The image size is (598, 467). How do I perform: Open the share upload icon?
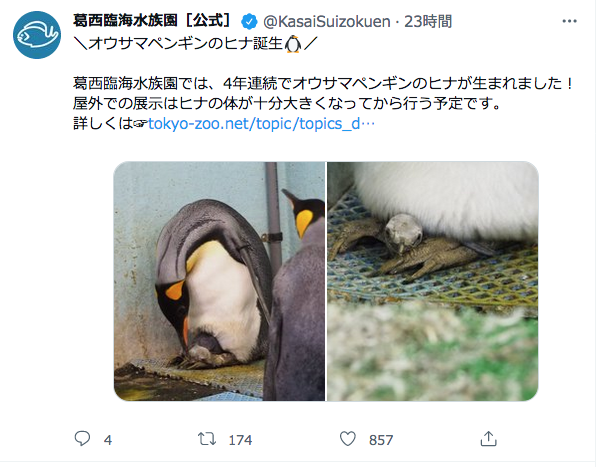click(x=489, y=439)
